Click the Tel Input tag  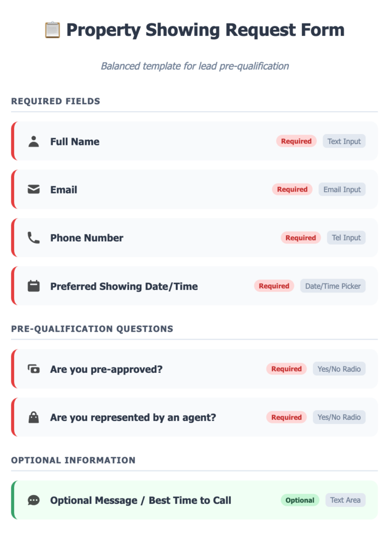point(346,238)
